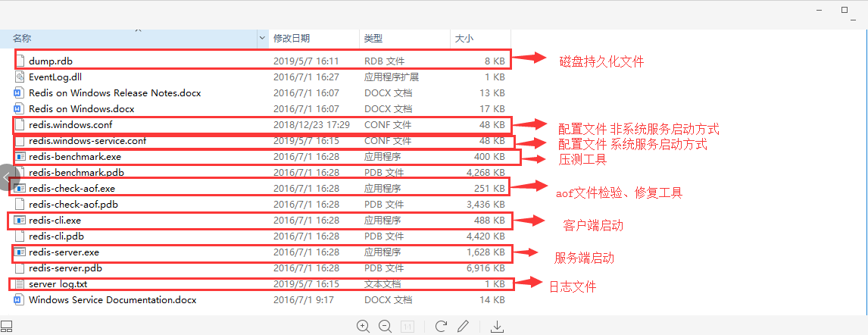Click the 13 KB size of Release Notes.docx
The height and width of the screenshot is (335, 868).
coord(492,93)
